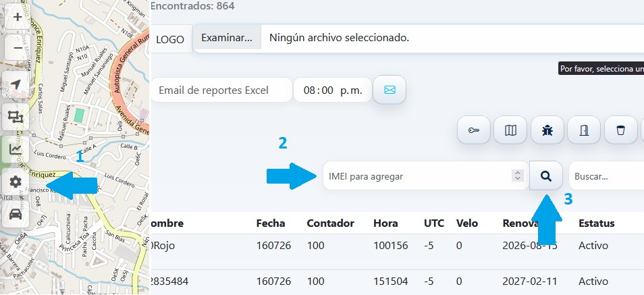Increase IMEI value with the spinner arrows

(518, 173)
